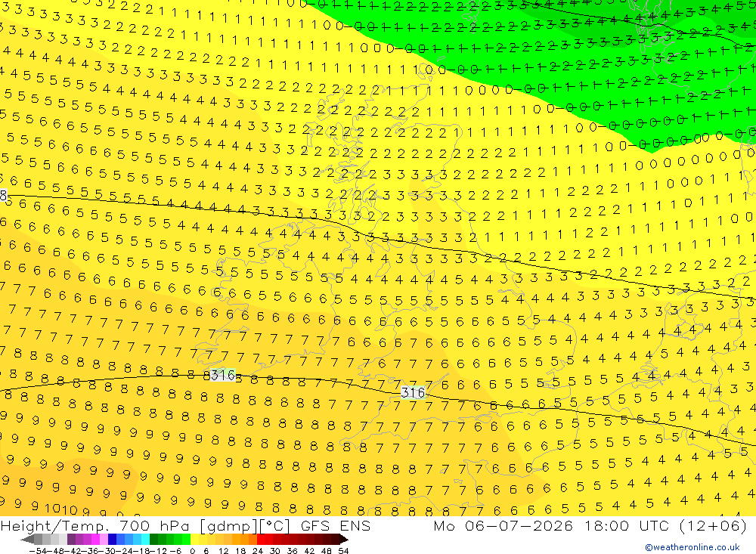Click the (12+06) forecast offset text
The image size is (756, 554).
click(x=713, y=525)
